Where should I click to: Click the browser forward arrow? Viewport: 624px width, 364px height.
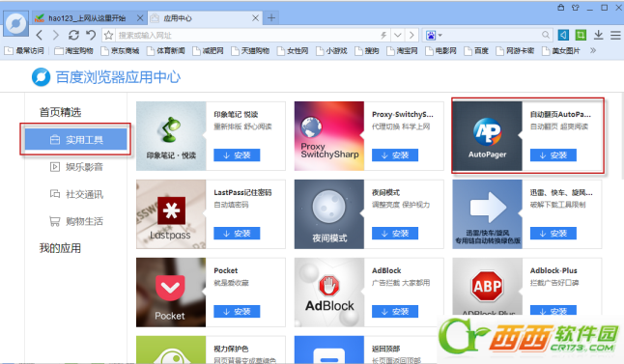point(56,35)
